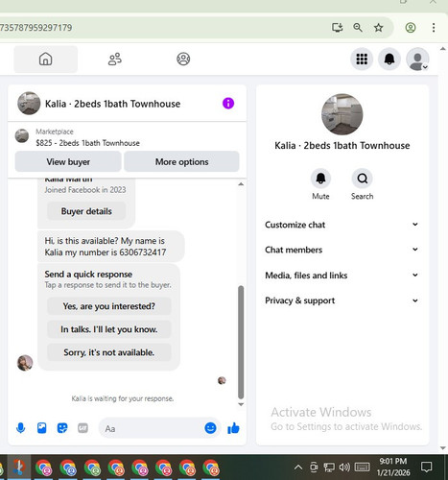Expand the Privacy & support section
The image size is (448, 480).
[342, 300]
